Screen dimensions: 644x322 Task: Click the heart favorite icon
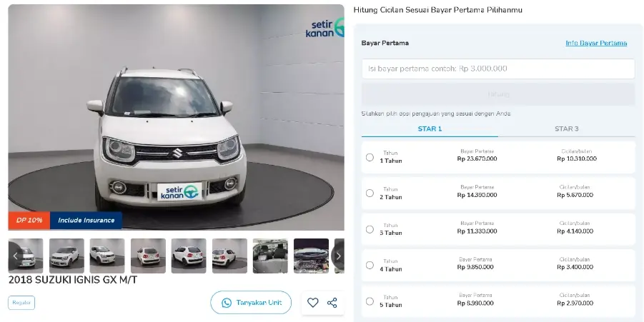click(x=312, y=303)
